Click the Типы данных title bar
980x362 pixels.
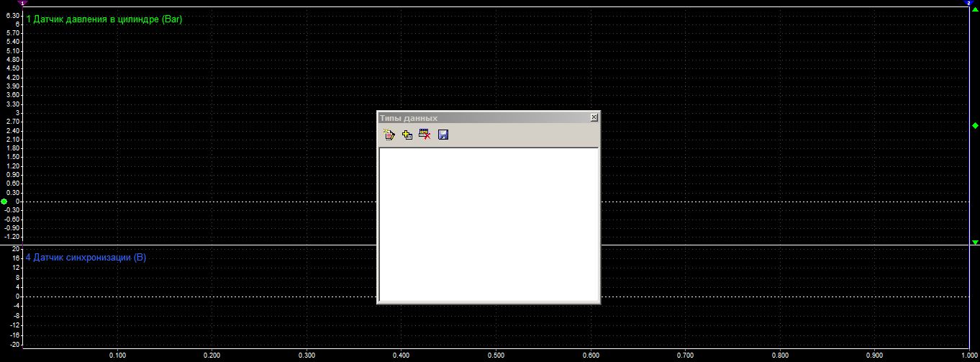488,117
